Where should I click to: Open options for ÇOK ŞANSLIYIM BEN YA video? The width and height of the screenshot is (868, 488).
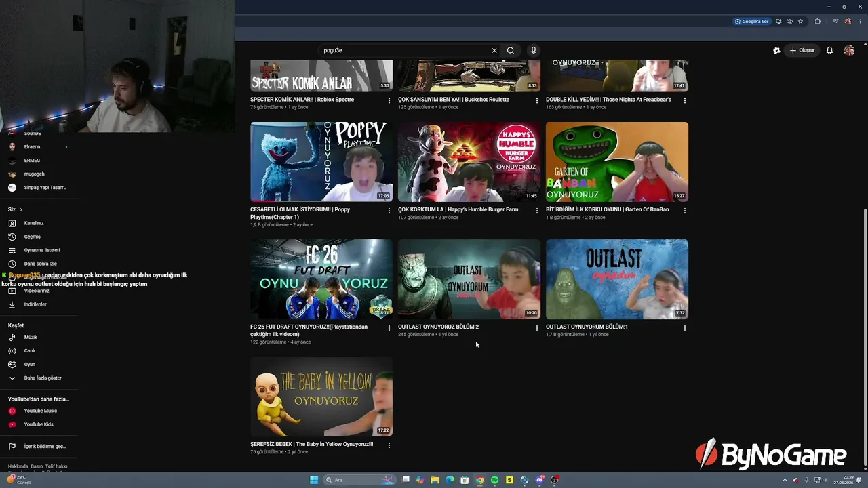(537, 100)
